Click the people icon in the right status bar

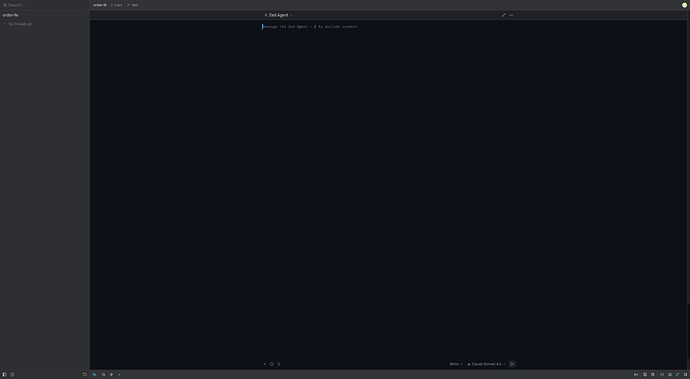pos(670,375)
